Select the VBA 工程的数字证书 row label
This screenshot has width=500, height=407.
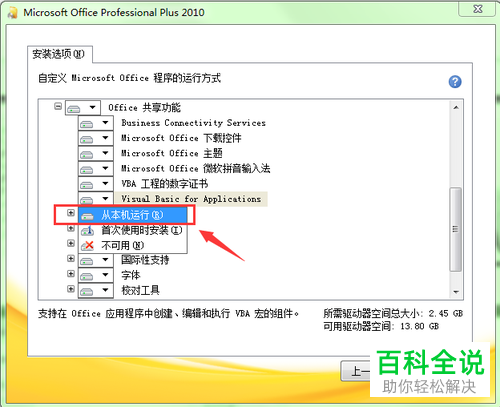165,184
